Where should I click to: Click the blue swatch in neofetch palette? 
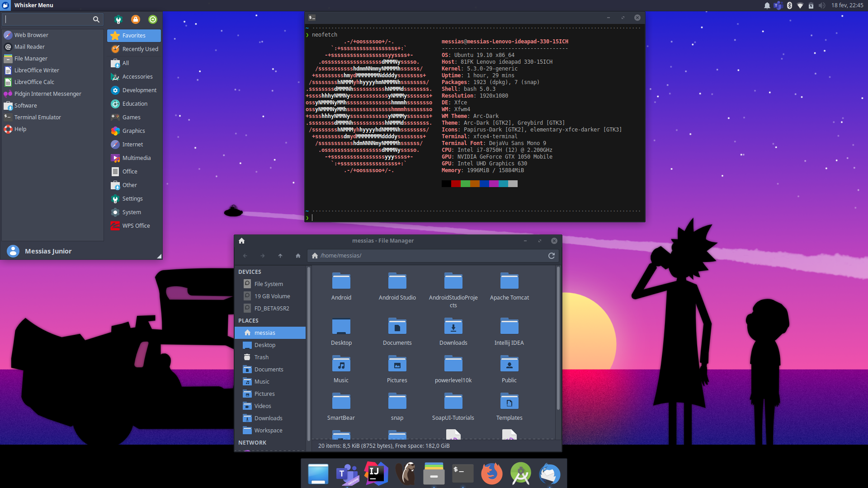(484, 184)
